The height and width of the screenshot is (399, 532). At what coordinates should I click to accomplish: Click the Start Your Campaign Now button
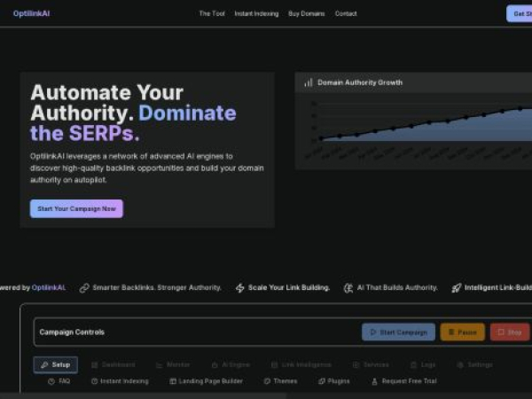pos(76,208)
